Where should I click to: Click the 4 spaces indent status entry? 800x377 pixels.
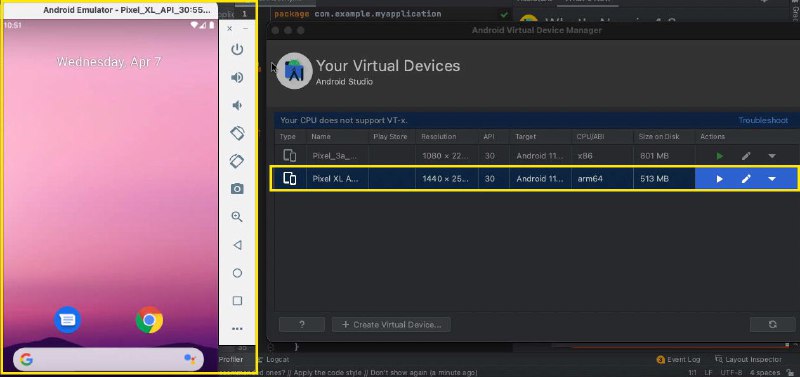tap(765, 372)
